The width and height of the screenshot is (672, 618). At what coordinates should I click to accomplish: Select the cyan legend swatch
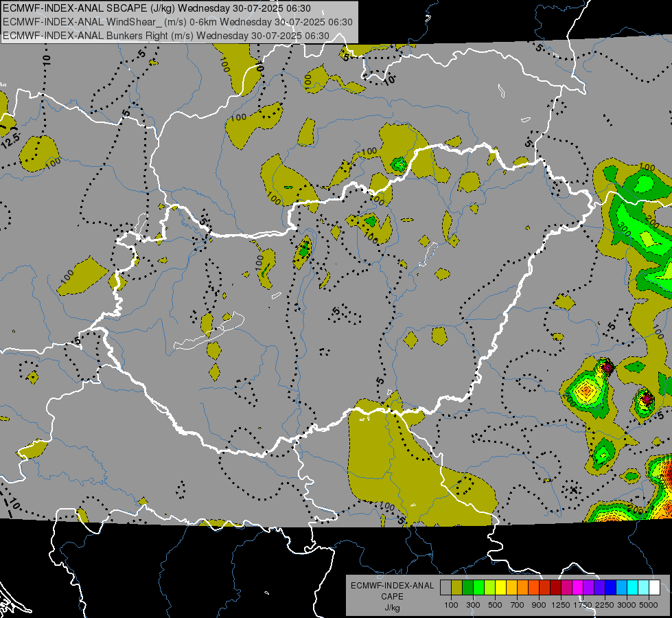coord(633,587)
